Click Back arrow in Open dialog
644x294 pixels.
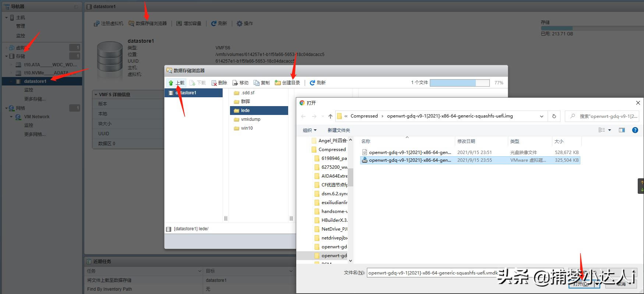click(x=303, y=116)
